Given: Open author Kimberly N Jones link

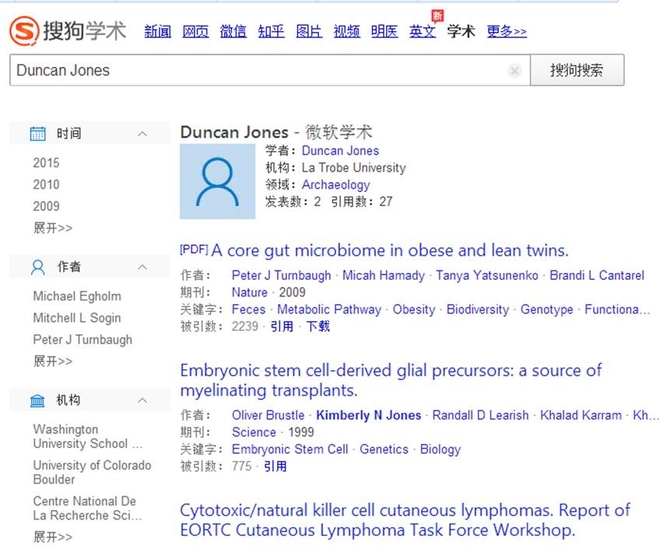Looking at the screenshot, I should 368,415.
